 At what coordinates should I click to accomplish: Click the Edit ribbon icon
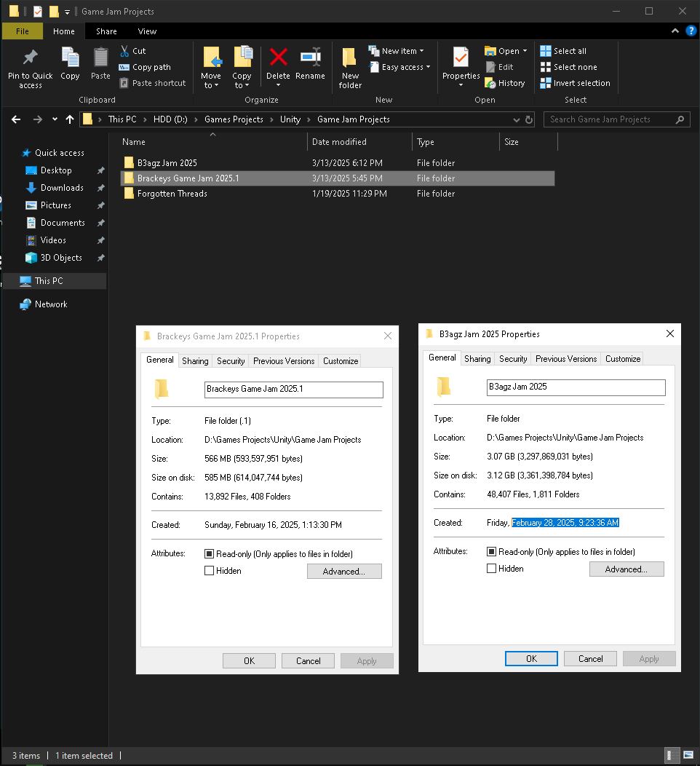[x=490, y=67]
